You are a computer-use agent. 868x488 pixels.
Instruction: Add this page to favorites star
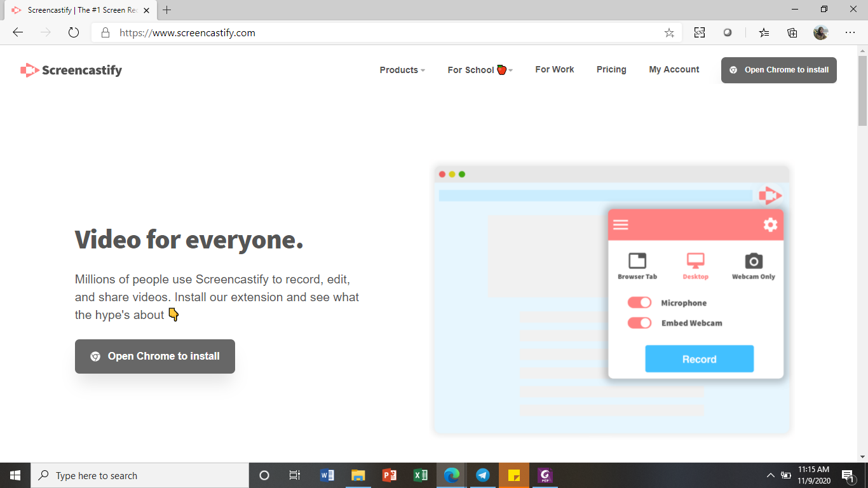669,33
